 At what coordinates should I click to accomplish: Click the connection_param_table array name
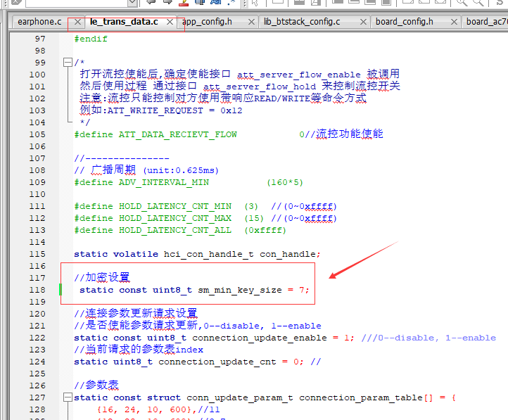point(361,397)
